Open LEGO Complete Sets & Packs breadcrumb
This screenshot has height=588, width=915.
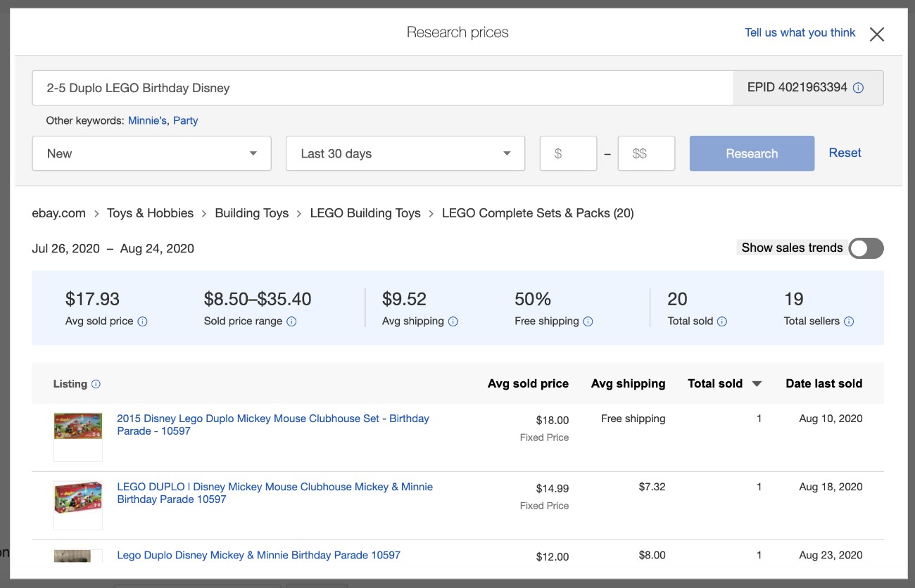[538, 213]
